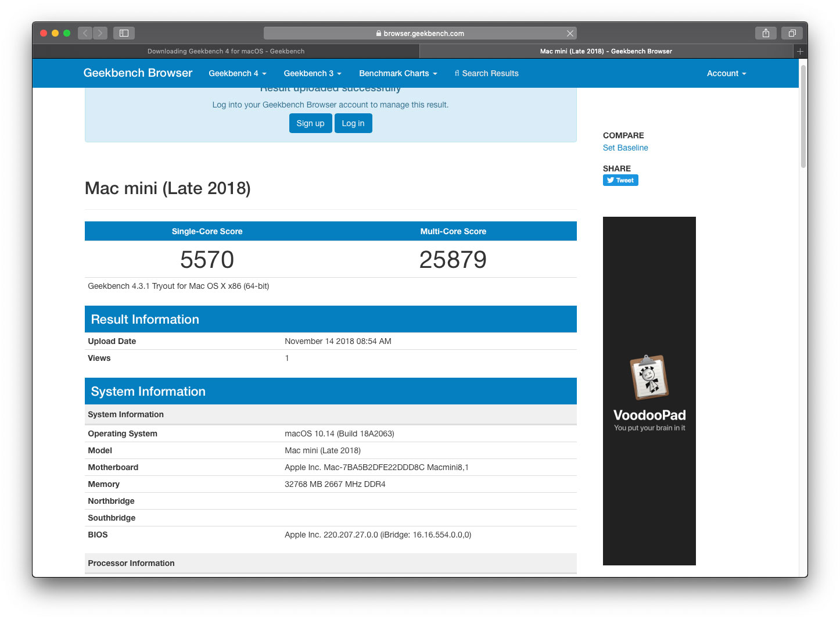Click the Mac mini (Late 2018) page heading
The width and height of the screenshot is (840, 620).
click(168, 188)
